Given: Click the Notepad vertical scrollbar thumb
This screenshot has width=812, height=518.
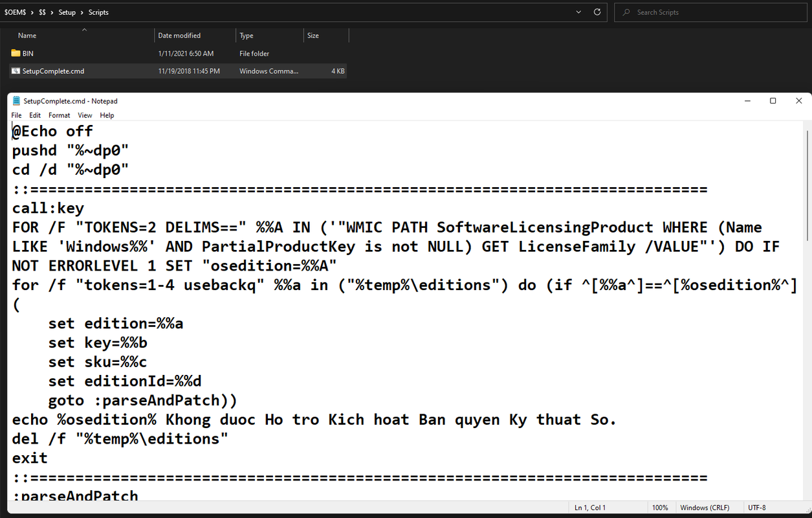Looking at the screenshot, I should [x=806, y=185].
